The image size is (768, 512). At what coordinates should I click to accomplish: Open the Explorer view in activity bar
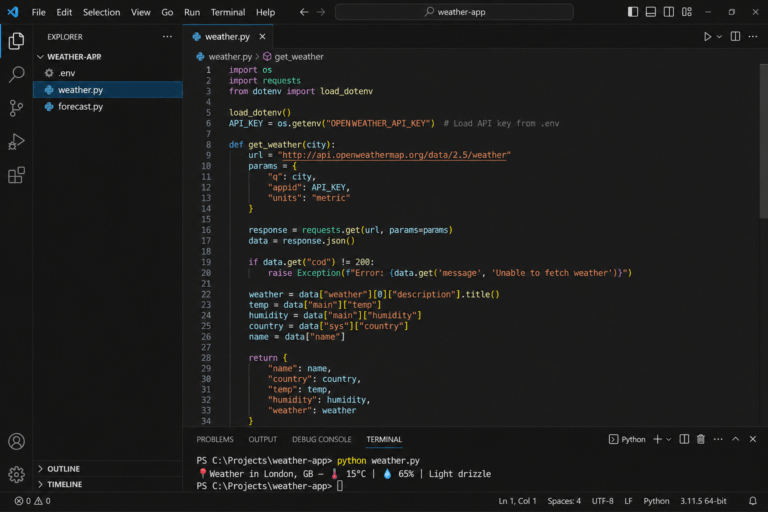tap(16, 41)
